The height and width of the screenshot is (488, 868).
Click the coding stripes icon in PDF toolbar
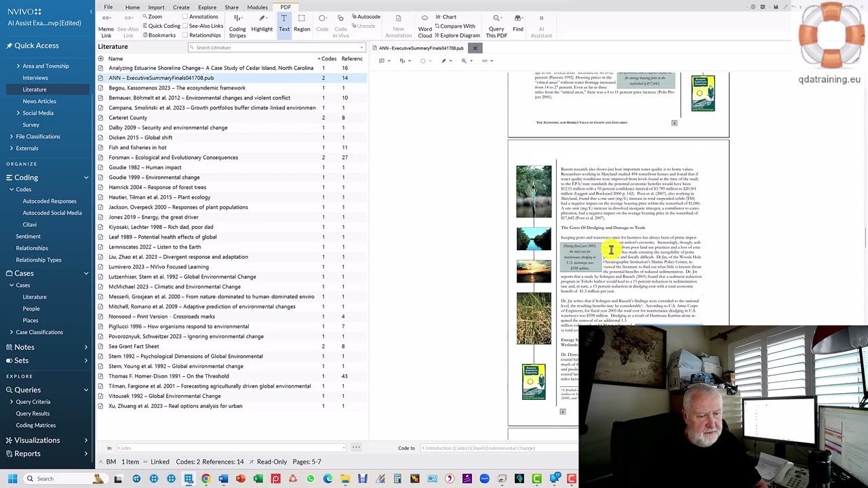403,61
